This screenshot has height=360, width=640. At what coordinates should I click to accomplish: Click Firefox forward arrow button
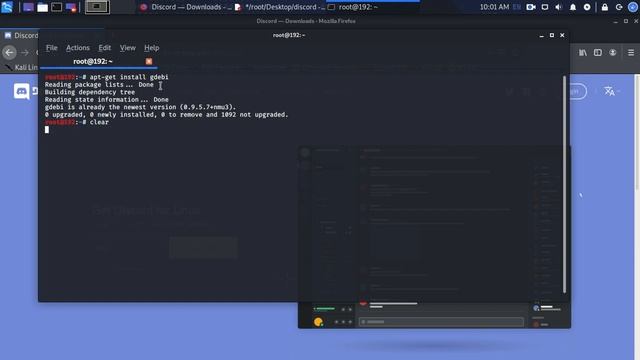[25, 53]
